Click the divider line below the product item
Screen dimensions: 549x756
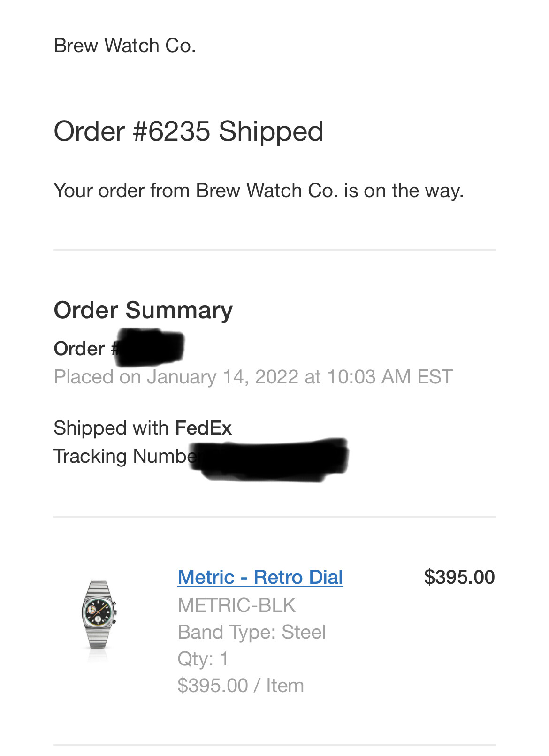274,745
